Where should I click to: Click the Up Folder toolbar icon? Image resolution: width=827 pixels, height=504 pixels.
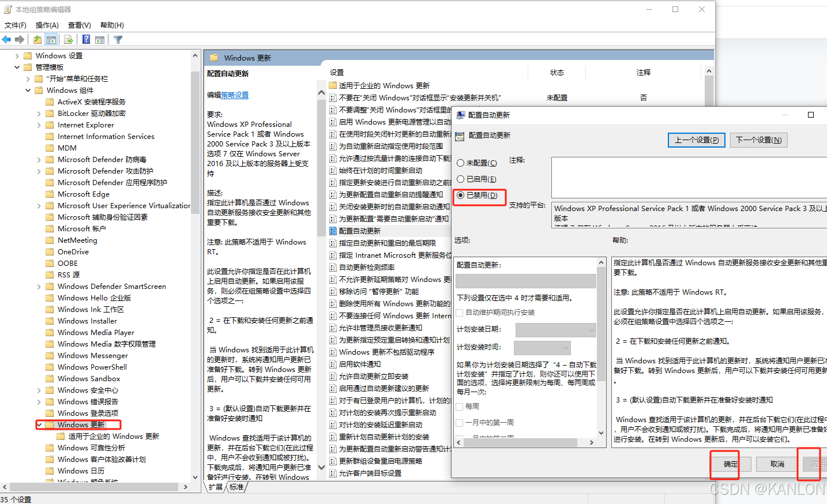[x=37, y=39]
